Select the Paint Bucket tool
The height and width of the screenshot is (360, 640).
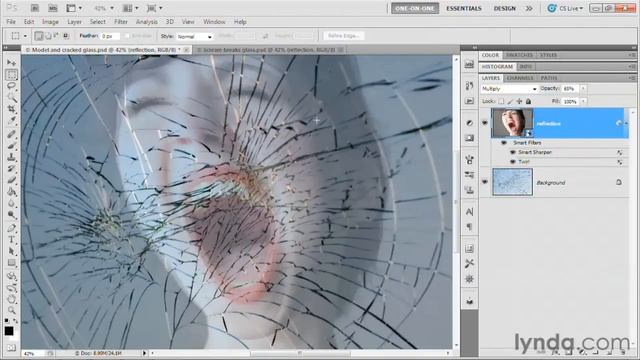coord(11,191)
